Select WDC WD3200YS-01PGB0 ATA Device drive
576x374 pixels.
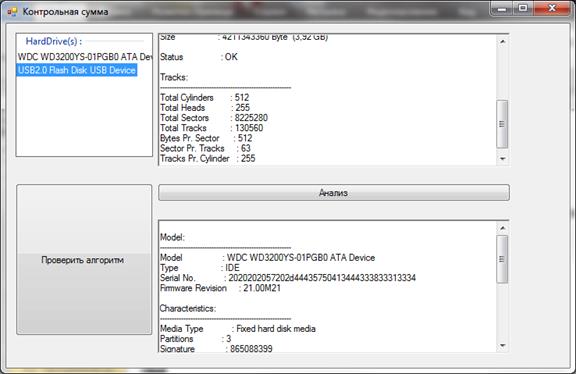tap(85, 57)
